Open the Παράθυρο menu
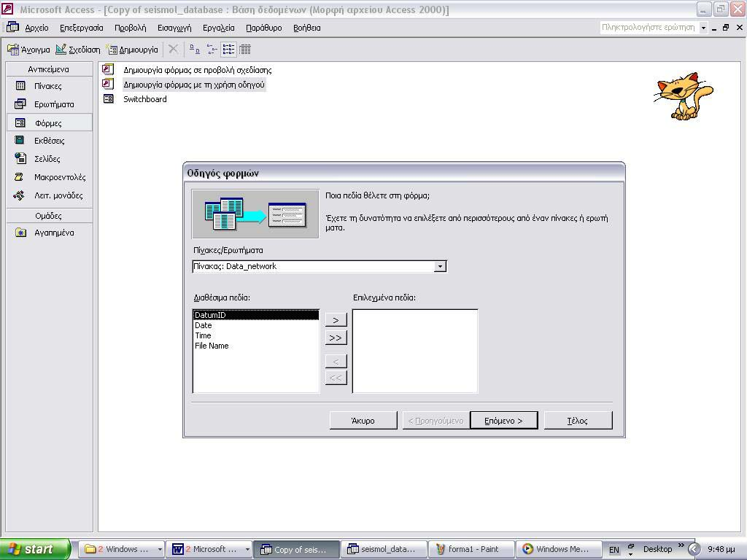The width and height of the screenshot is (747, 560). point(264,28)
